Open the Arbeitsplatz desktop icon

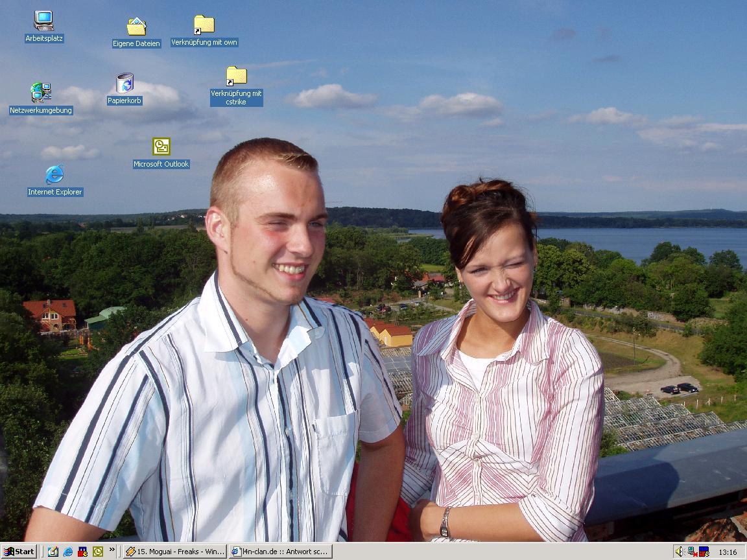click(43, 21)
